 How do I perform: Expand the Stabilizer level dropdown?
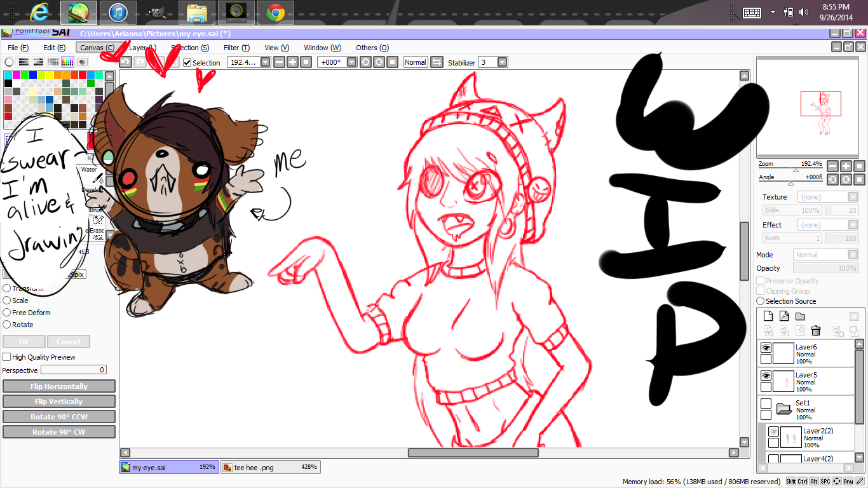503,62
